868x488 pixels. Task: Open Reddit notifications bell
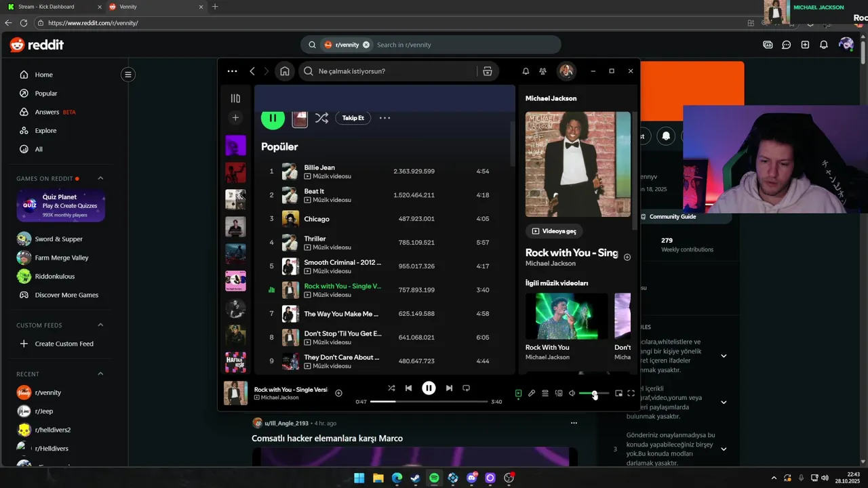824,45
